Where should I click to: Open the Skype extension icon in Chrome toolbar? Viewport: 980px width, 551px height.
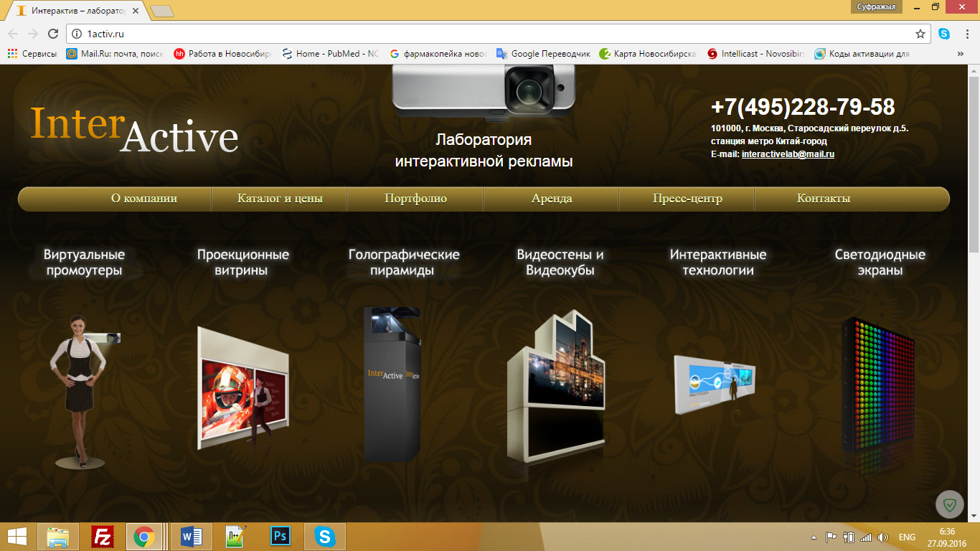944,34
